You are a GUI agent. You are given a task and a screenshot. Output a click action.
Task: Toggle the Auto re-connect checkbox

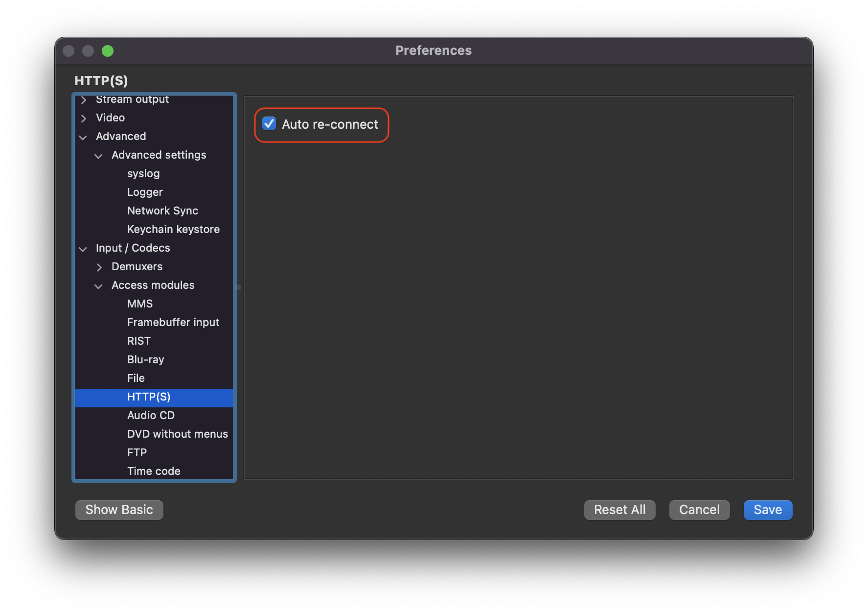point(269,124)
